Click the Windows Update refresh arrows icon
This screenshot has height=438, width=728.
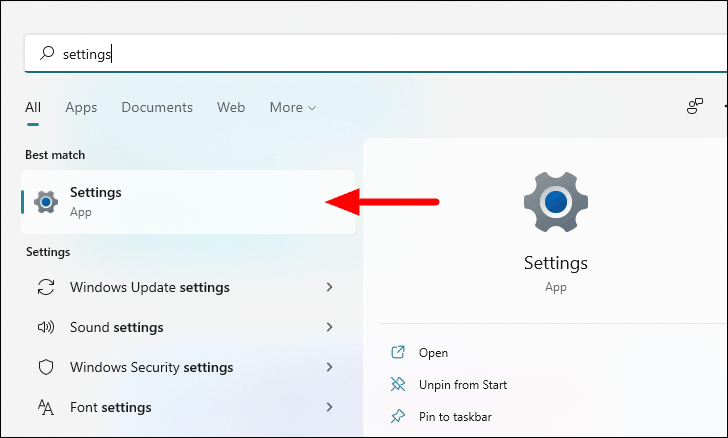46,287
